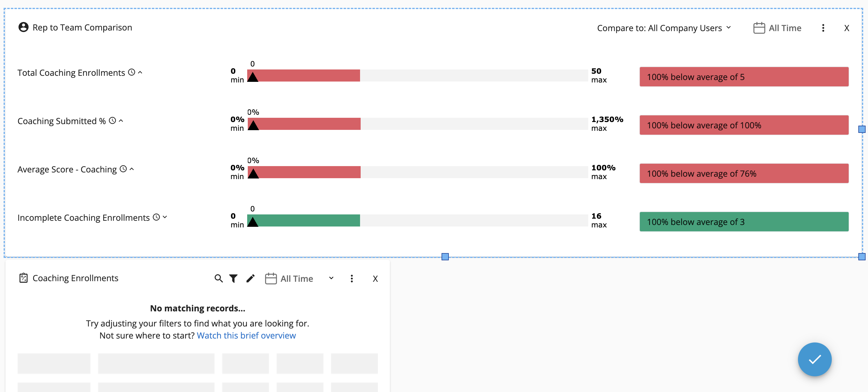Click the bottom-right corner resize handle
The image size is (868, 392).
[862, 257]
